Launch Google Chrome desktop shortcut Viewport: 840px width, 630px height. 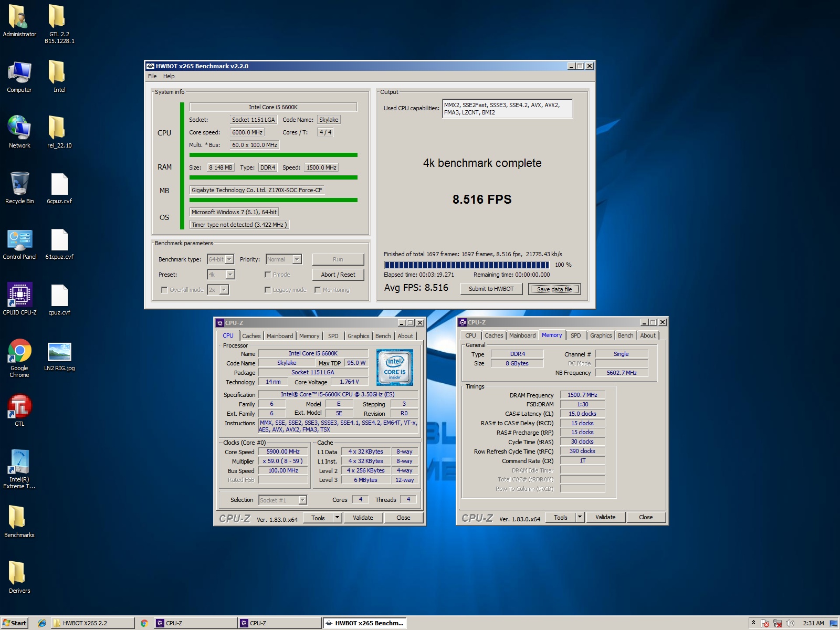[19, 358]
